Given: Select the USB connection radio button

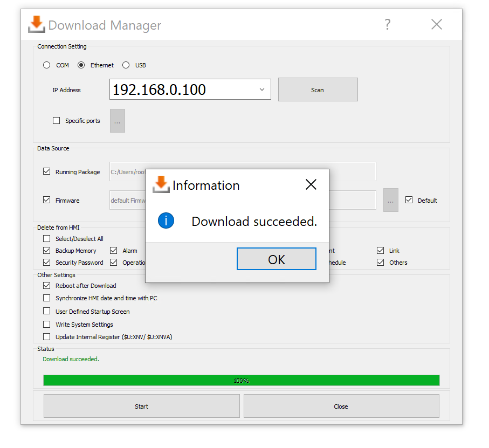Looking at the screenshot, I should [126, 65].
